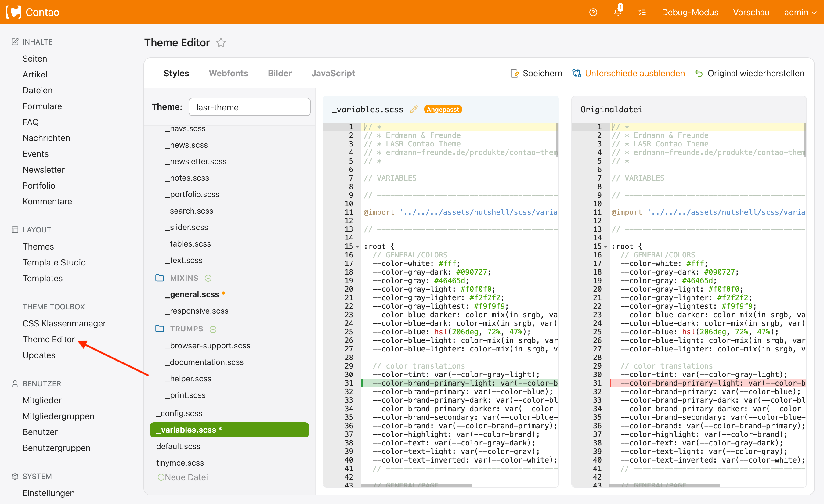Open _slider.scss file
The width and height of the screenshot is (824, 504).
(x=186, y=227)
